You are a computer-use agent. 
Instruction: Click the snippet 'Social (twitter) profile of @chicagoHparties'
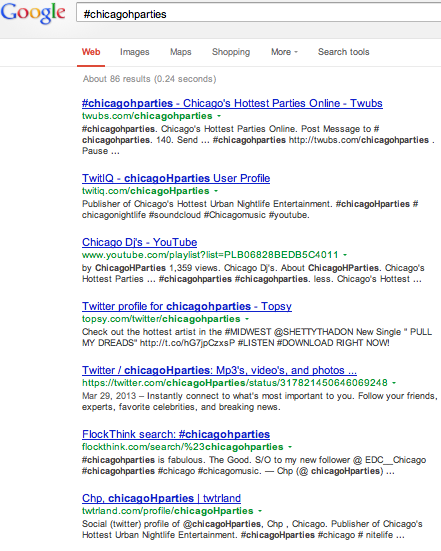pos(252,529)
